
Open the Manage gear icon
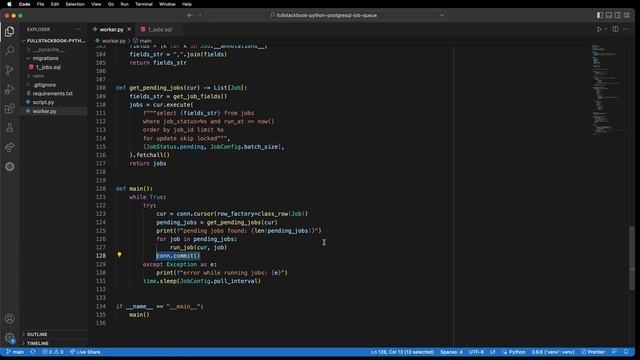pyautogui.click(x=9, y=338)
